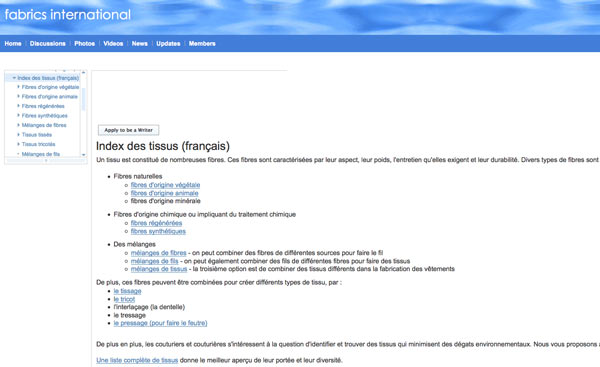This screenshot has width=600, height=367.
Task: Select Fibres synthétiques in the sidebar tree
Action: point(44,116)
